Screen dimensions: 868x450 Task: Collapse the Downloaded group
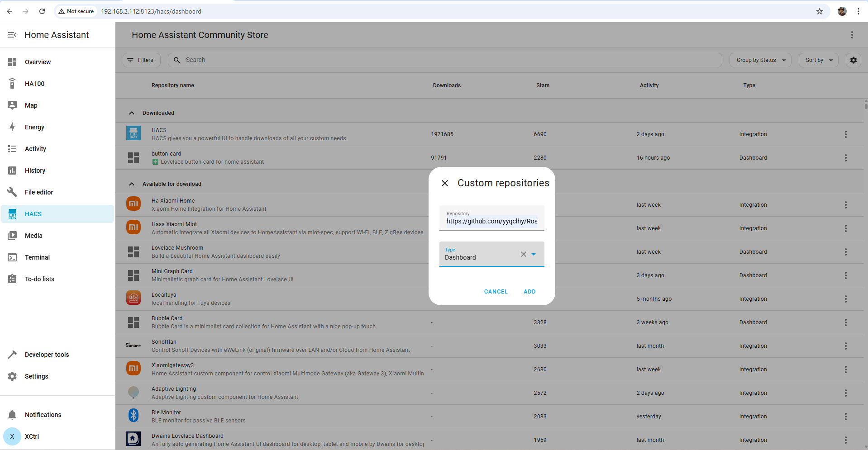pyautogui.click(x=132, y=113)
